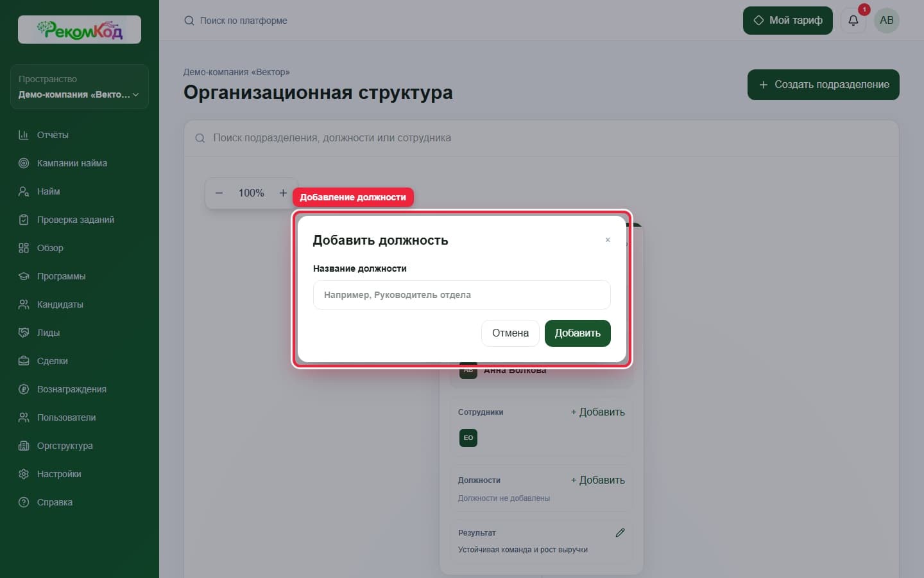Click the Устойчивая команда и рост выручки text
The height and width of the screenshot is (578, 924).
[x=523, y=550]
